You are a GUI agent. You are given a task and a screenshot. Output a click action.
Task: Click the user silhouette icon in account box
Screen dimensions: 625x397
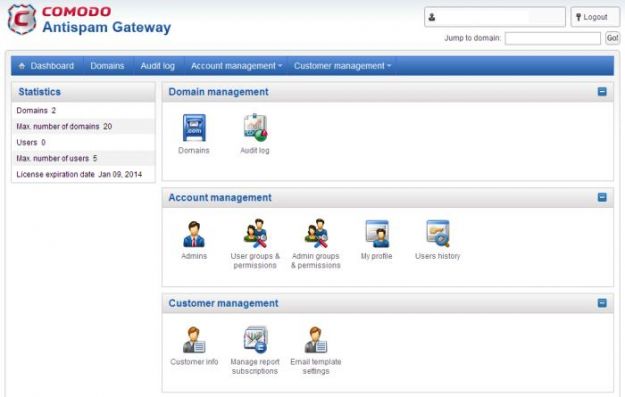tap(432, 17)
